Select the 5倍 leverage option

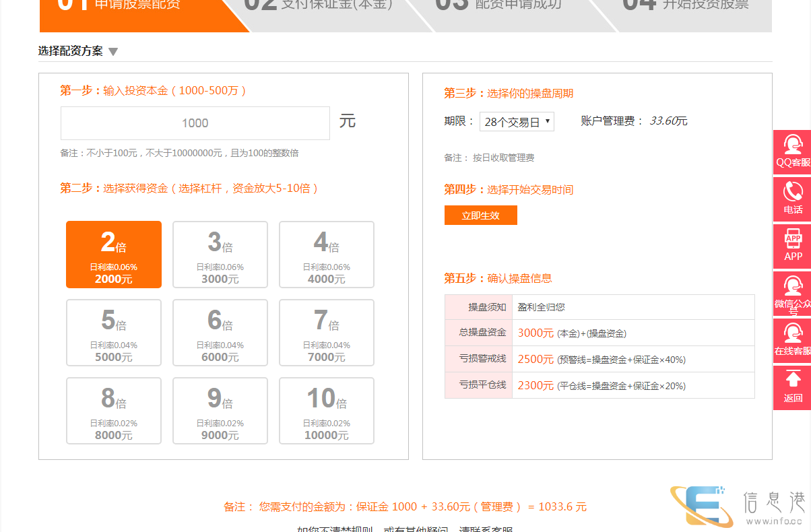[x=114, y=333]
